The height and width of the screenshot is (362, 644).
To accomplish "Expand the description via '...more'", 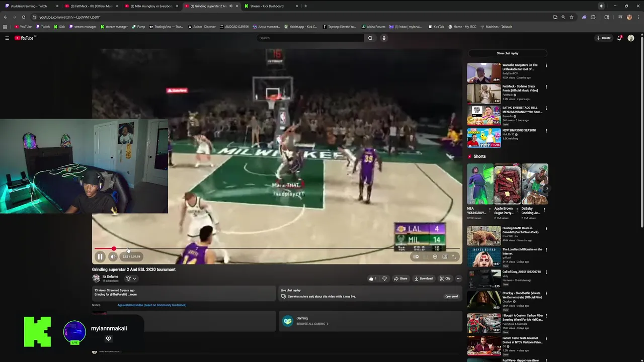I will point(132,295).
